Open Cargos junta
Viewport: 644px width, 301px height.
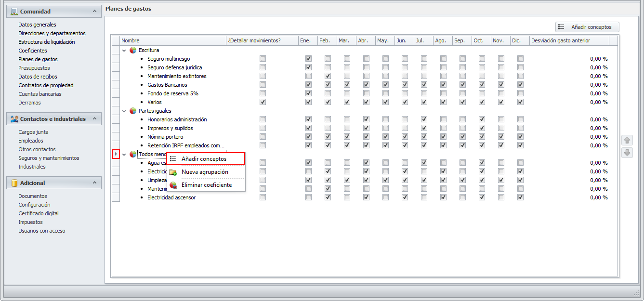point(33,132)
